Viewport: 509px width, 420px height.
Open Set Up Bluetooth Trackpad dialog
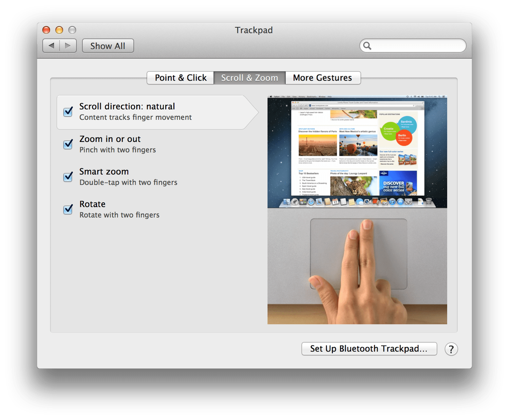[x=369, y=349]
